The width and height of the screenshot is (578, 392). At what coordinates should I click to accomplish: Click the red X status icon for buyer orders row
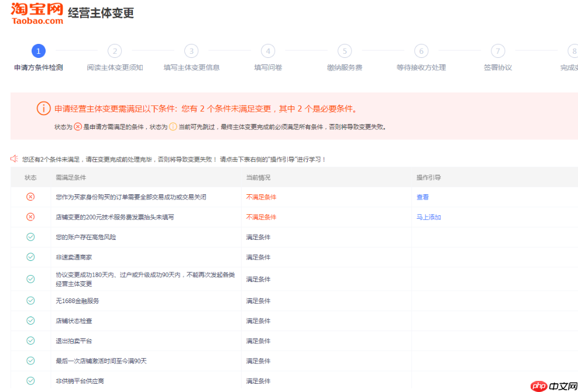tap(30, 197)
